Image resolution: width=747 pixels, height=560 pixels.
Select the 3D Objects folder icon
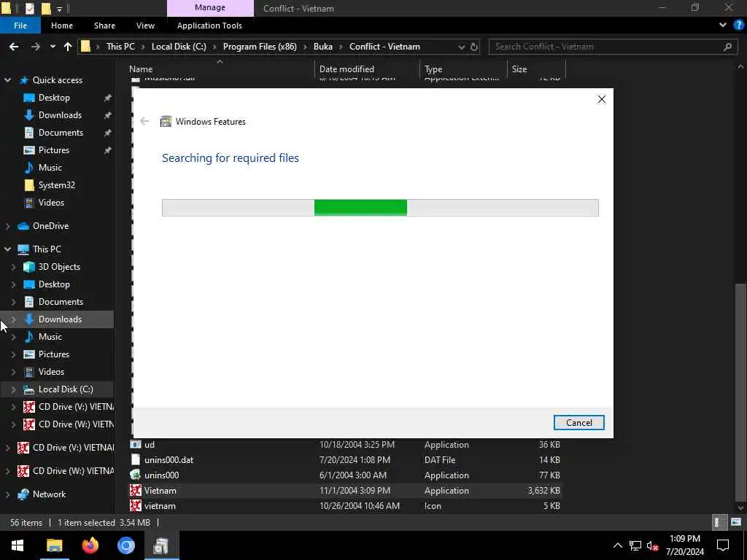(x=29, y=267)
